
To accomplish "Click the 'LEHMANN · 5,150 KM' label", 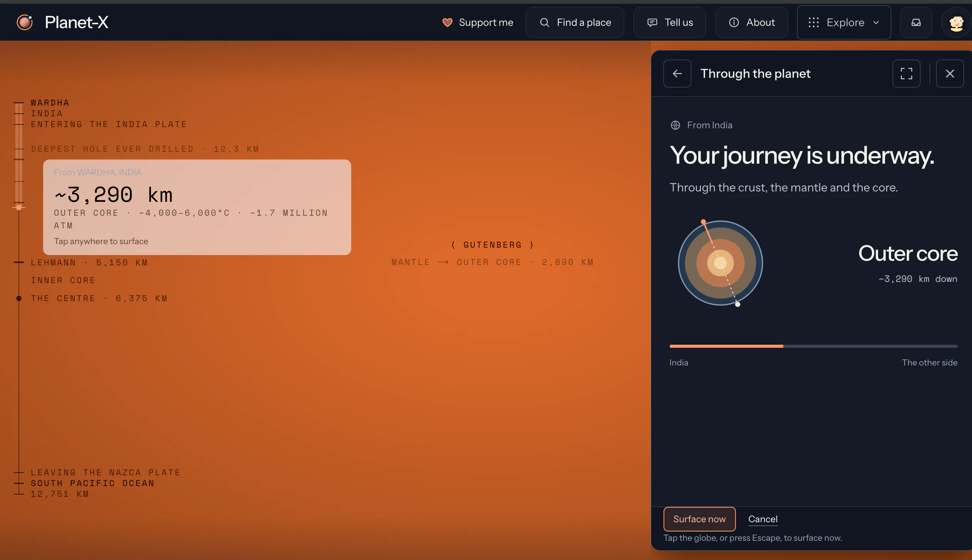I will [x=89, y=263].
